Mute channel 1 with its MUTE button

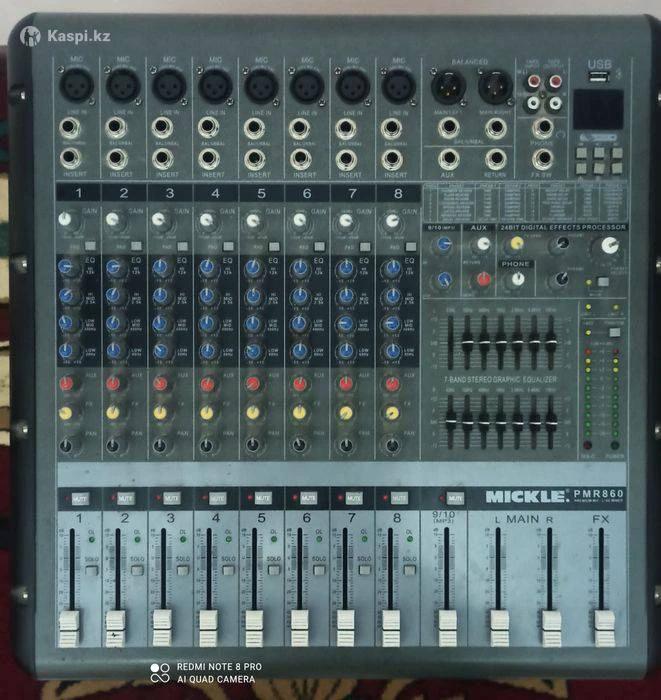click(80, 498)
